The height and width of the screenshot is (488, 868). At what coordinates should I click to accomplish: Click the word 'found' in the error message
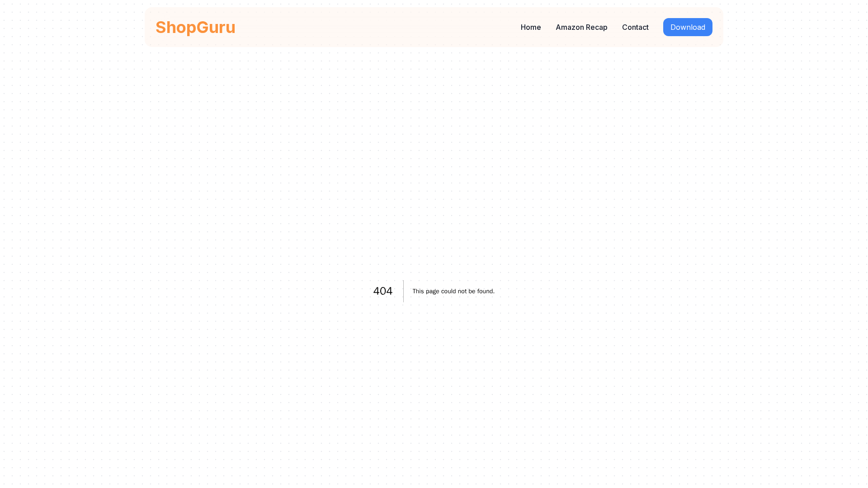tap(486, 291)
